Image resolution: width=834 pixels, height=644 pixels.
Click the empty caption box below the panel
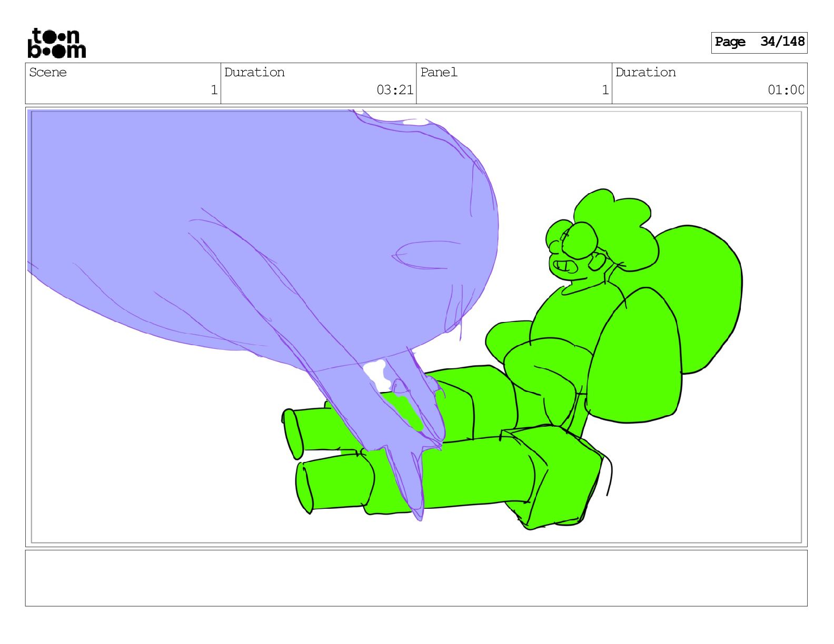416,578
